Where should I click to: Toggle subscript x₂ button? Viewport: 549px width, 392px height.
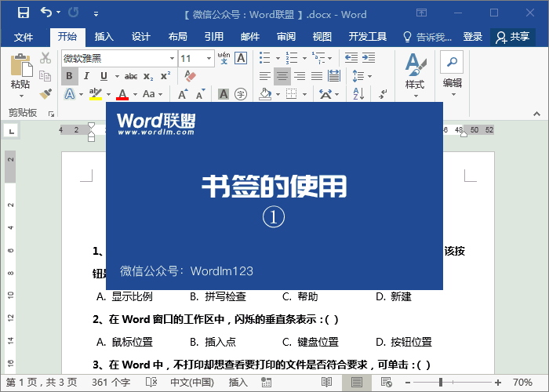148,76
